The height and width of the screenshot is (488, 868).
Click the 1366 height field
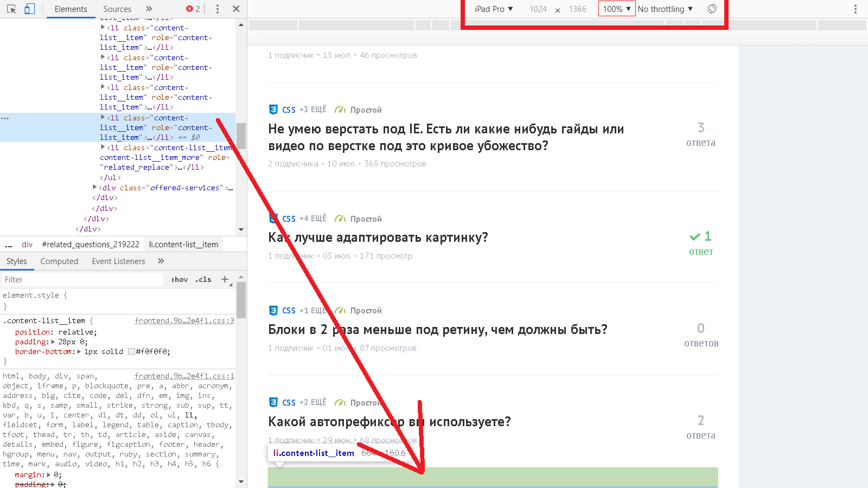click(577, 9)
